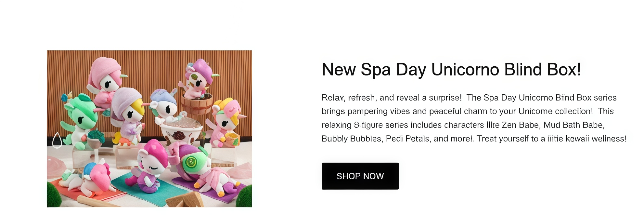Select unicorn holding the yellow box

(x=225, y=124)
